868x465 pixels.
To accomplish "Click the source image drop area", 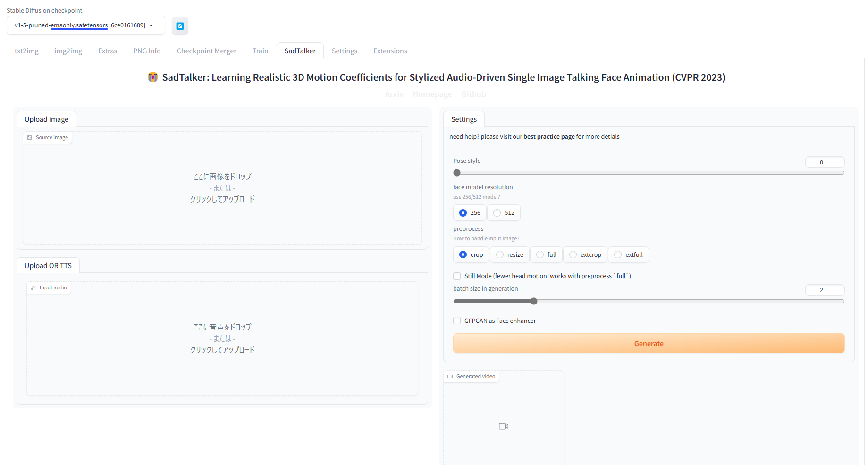I will (x=222, y=188).
